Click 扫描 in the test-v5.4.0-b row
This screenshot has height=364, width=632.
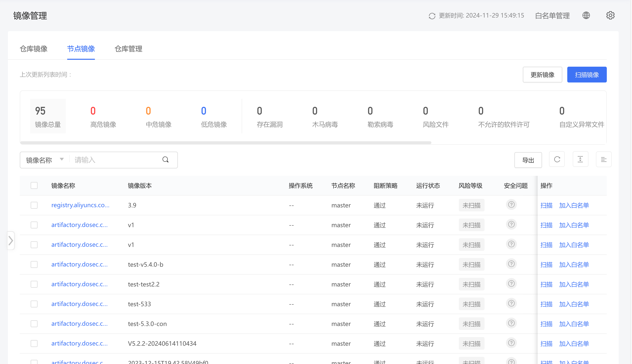546,265
